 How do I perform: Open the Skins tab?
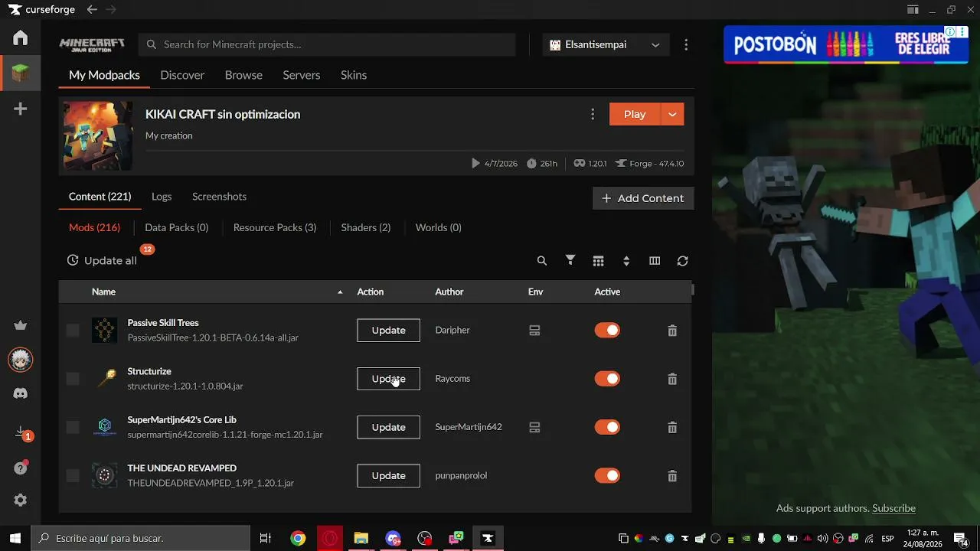click(354, 75)
